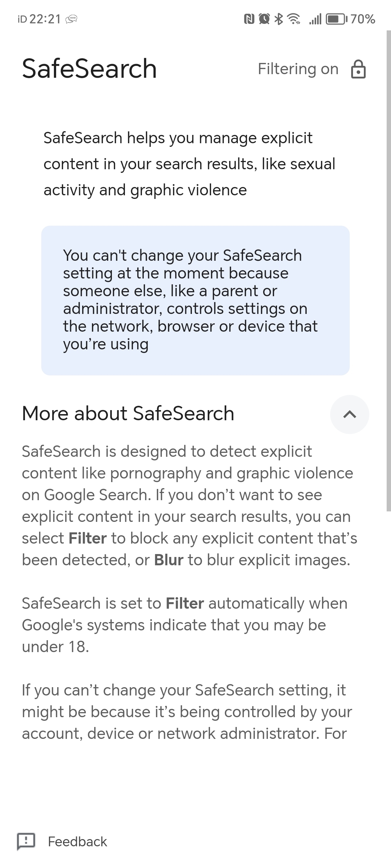This screenshot has height=868, width=391.
Task: Tap the 70% battery percentage text
Action: pyautogui.click(x=363, y=19)
